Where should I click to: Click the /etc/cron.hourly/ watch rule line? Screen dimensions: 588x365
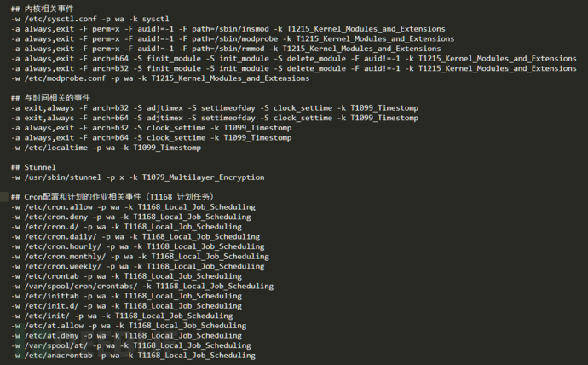pyautogui.click(x=137, y=246)
